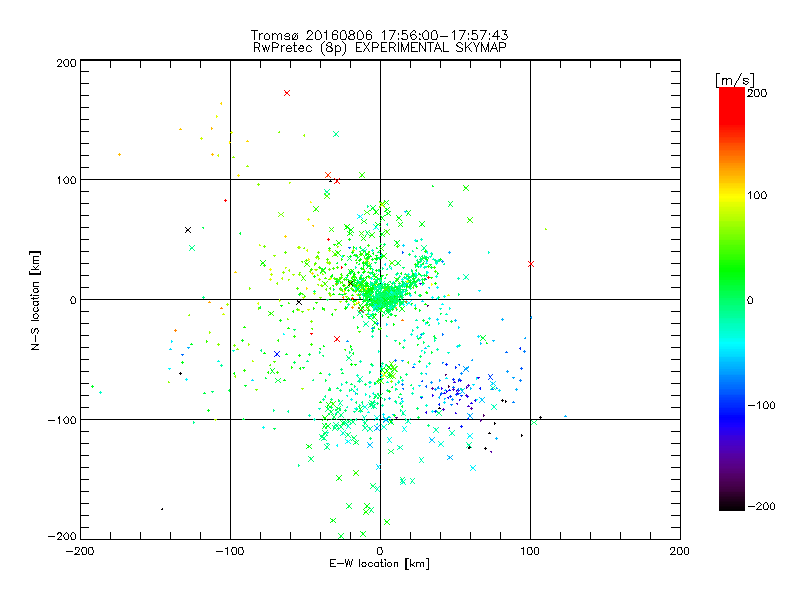Select the colorbar unit label "[m/s]"

[734, 80]
